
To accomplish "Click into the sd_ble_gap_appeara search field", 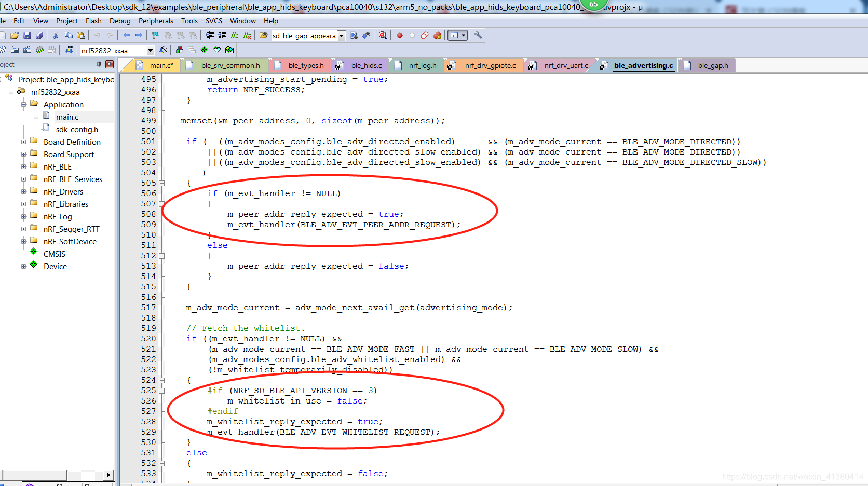I will pos(304,36).
